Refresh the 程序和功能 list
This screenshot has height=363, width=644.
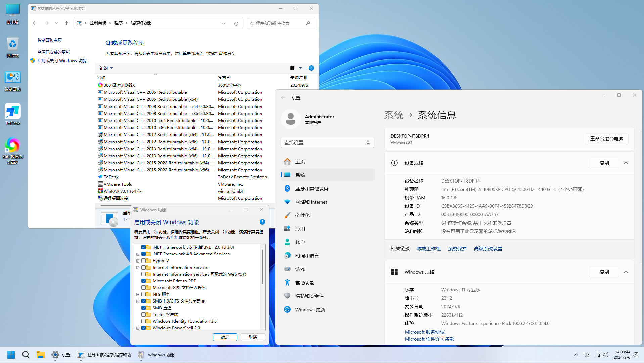236,23
